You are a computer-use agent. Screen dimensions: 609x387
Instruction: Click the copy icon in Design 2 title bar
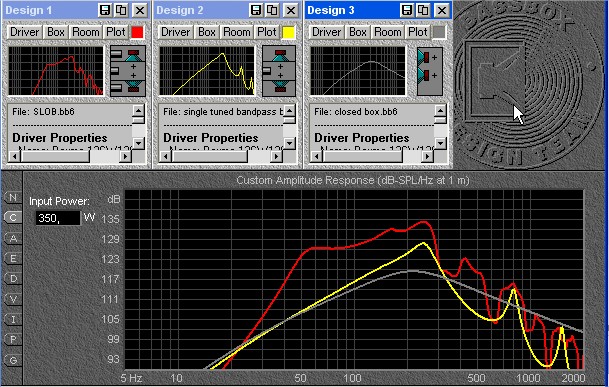(x=272, y=10)
